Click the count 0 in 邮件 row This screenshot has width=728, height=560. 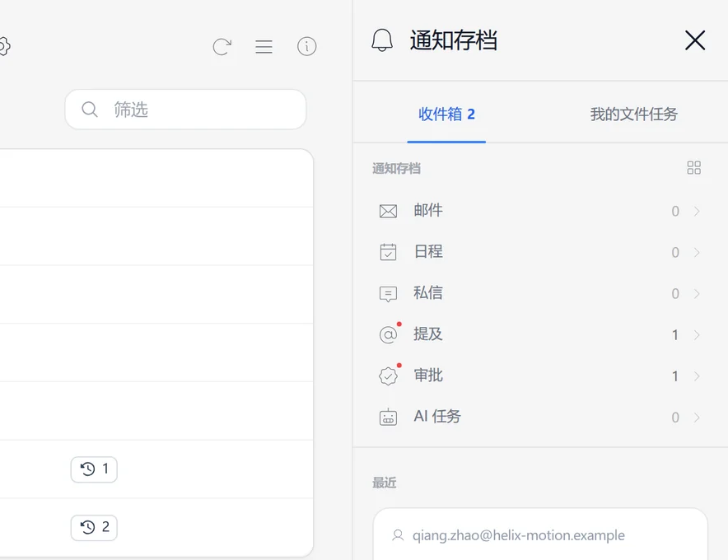click(x=675, y=212)
